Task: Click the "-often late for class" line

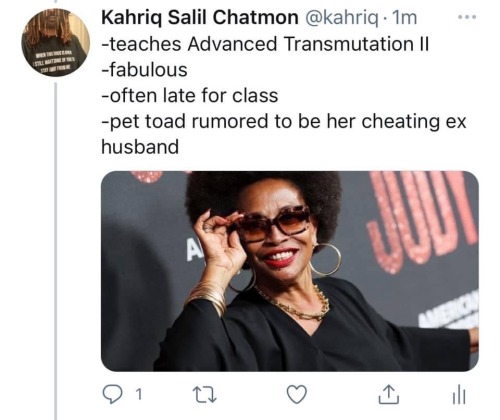Action: (x=190, y=96)
